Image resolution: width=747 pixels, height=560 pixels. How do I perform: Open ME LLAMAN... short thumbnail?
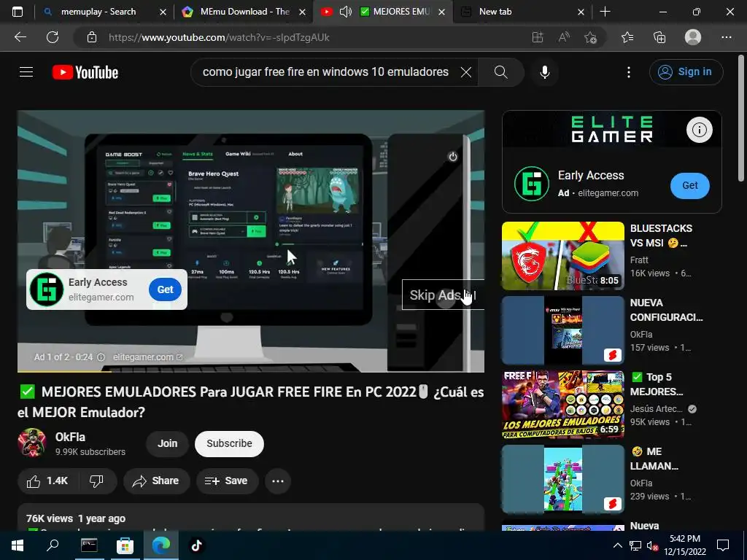562,478
